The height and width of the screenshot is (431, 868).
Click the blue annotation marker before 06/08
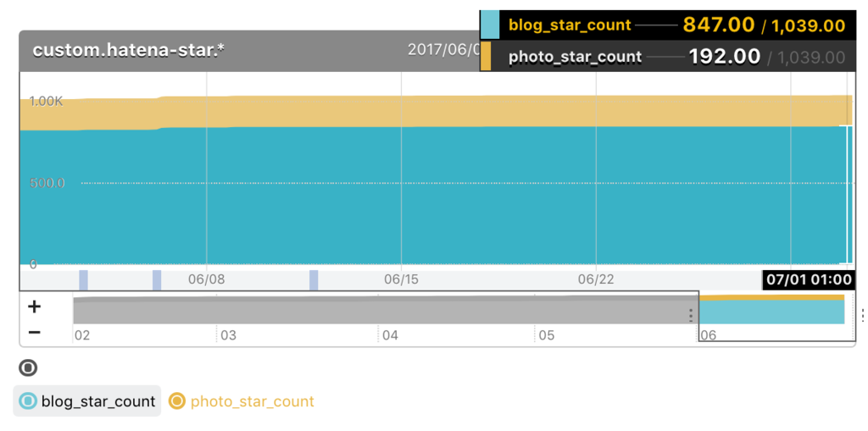point(157,280)
